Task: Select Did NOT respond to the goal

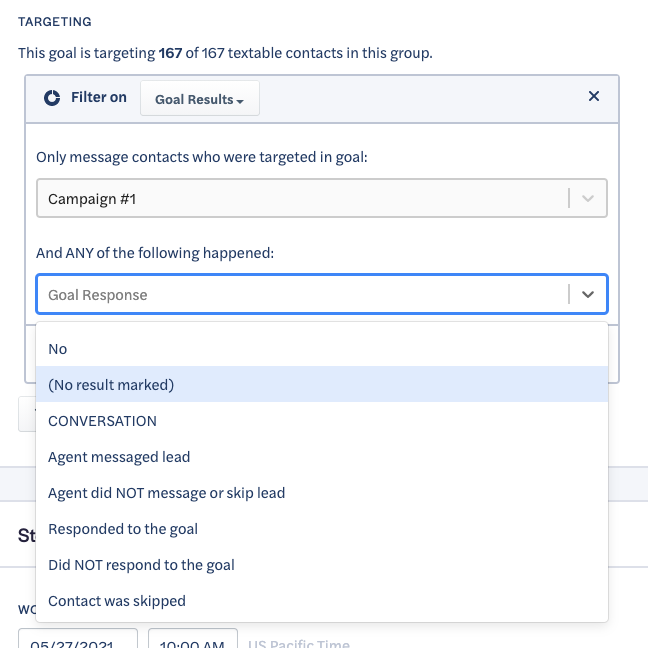Action: coord(322,565)
